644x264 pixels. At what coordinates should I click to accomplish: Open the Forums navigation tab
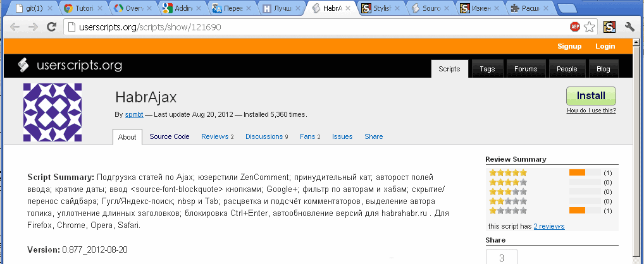(526, 69)
